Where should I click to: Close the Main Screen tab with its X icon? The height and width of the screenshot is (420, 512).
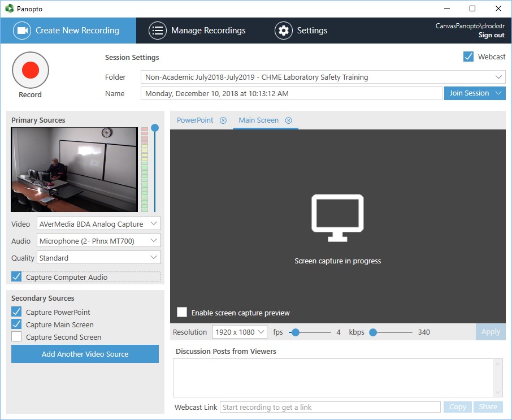288,120
